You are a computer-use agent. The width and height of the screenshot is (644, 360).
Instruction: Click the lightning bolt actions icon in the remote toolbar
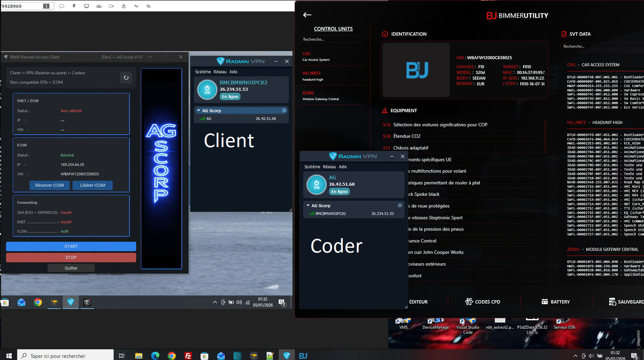click(x=74, y=6)
